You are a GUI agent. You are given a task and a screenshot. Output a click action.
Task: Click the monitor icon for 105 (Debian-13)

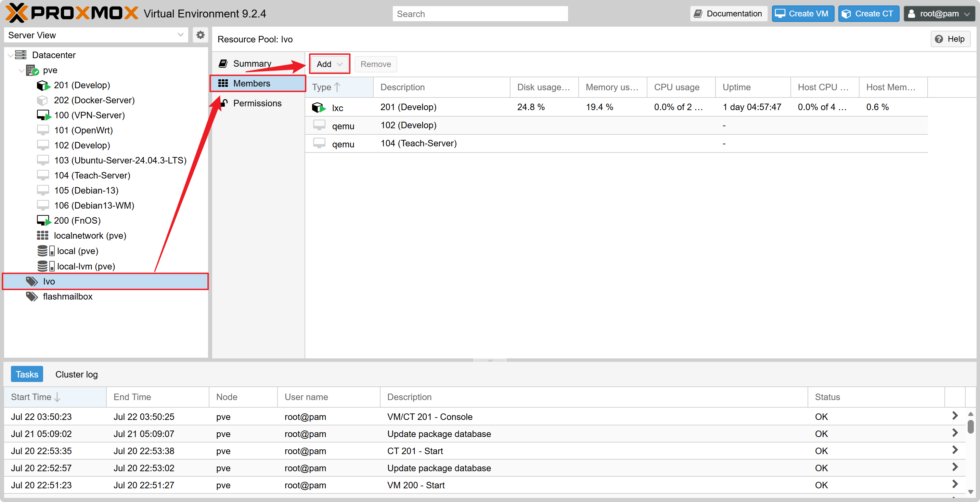43,190
